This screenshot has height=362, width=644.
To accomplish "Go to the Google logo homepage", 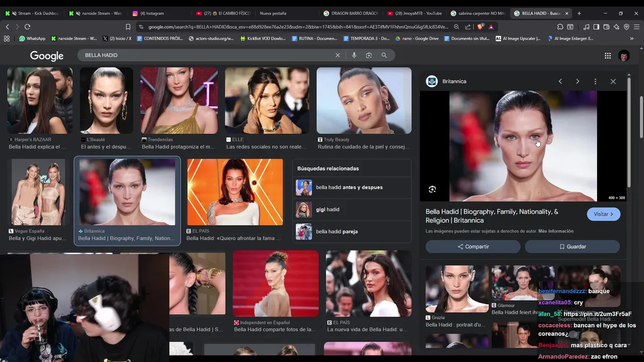I will click(47, 56).
